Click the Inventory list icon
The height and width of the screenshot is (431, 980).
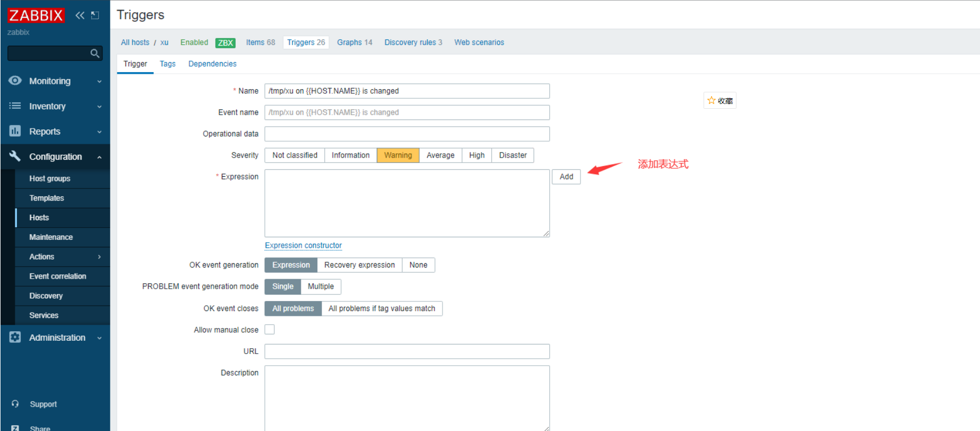(x=15, y=106)
